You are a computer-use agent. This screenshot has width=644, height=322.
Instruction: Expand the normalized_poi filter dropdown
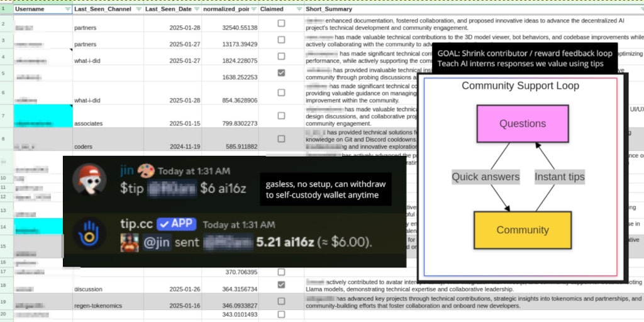click(253, 9)
